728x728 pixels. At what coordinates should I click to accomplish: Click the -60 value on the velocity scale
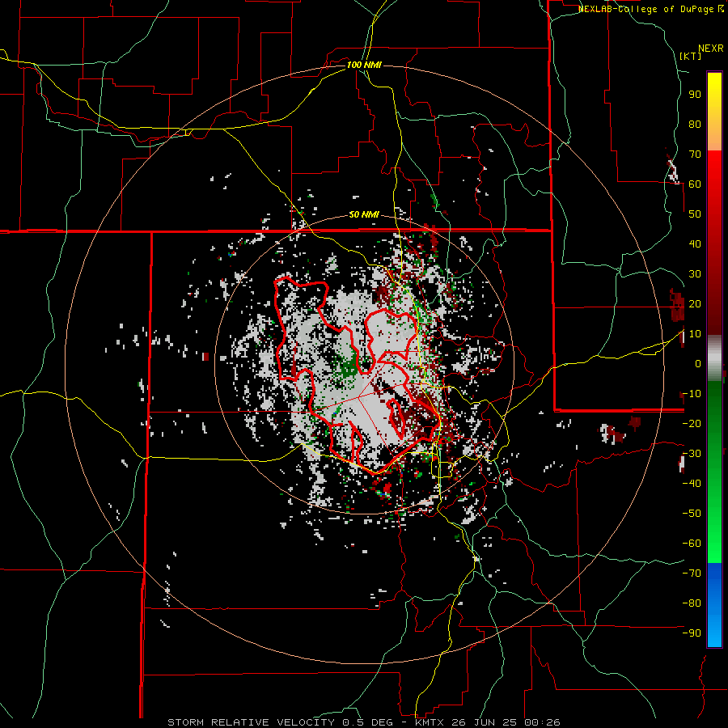692,544
